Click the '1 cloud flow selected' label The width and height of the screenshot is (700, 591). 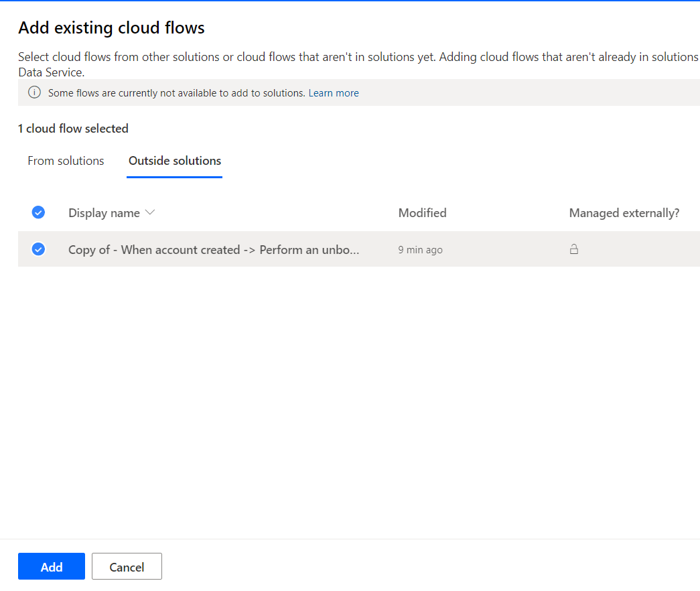point(73,128)
